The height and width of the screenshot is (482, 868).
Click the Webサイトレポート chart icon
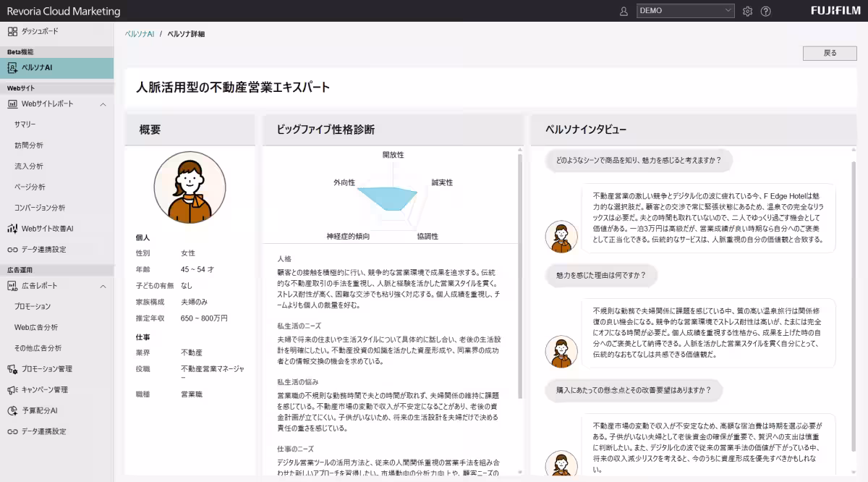click(x=12, y=103)
